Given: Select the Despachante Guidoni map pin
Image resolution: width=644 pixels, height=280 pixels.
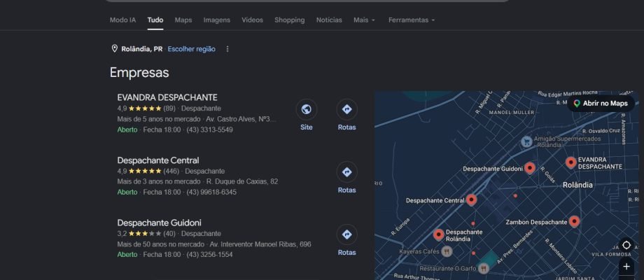Looking at the screenshot, I should pyautogui.click(x=530, y=167).
